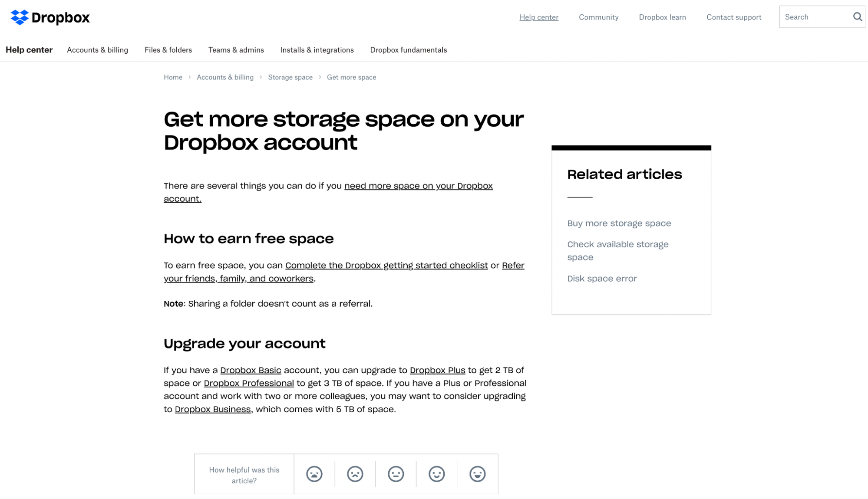Open Files & folders menu
868x499 pixels.
pyautogui.click(x=168, y=50)
